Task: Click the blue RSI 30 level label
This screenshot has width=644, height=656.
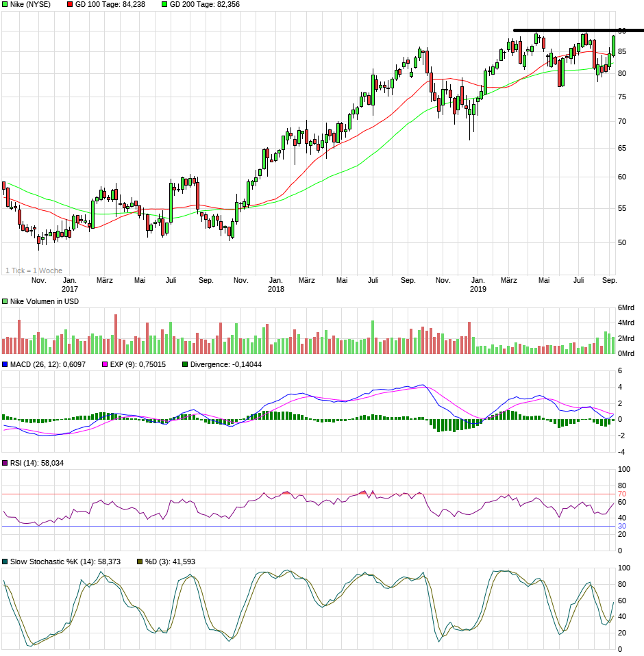Action: pyautogui.click(x=622, y=527)
